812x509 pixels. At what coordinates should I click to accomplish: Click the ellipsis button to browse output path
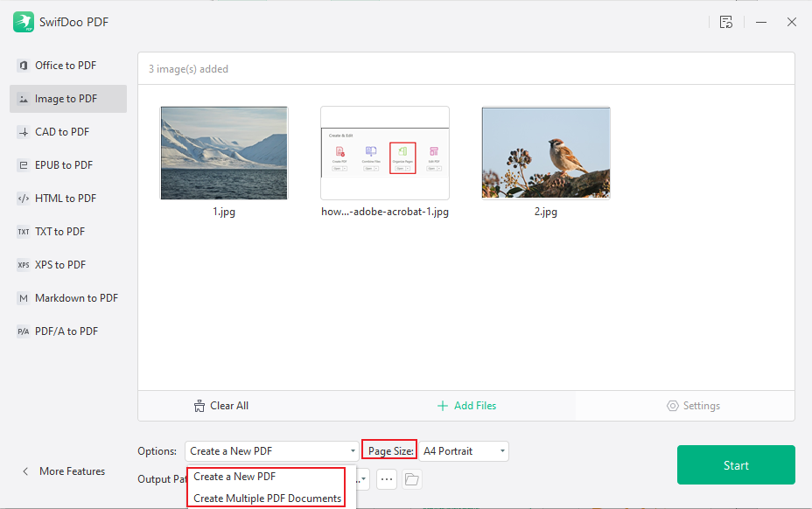386,478
